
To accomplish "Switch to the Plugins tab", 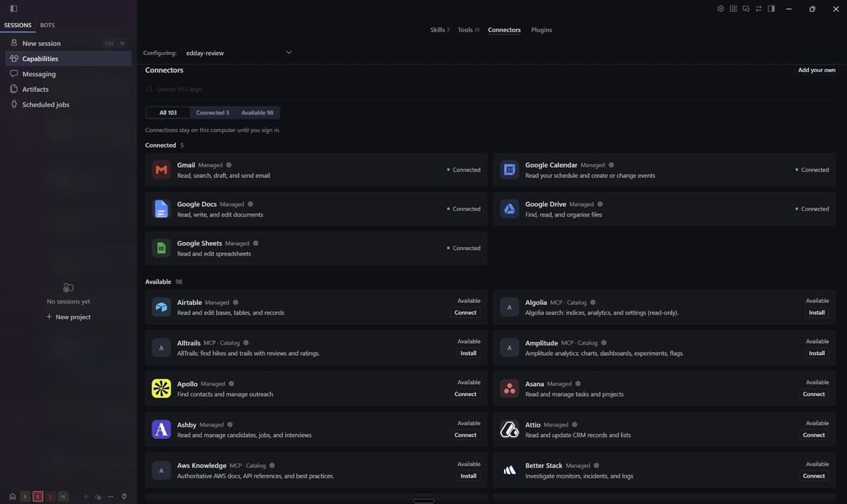I will 541,30.
